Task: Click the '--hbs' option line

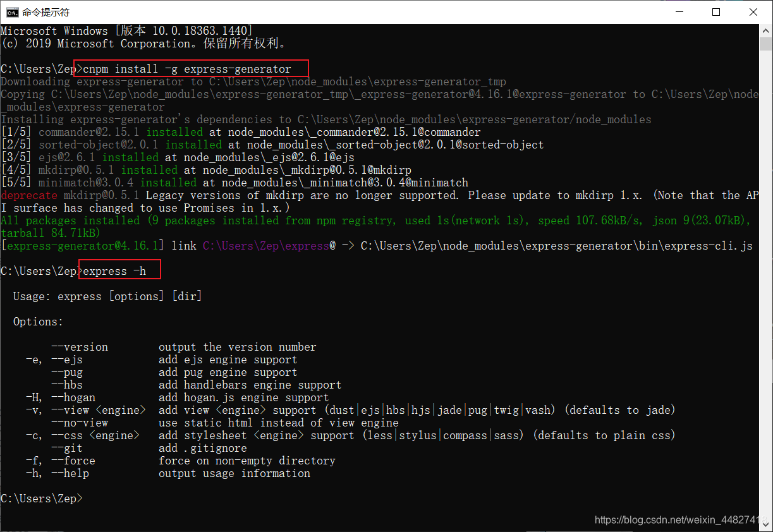Action: pos(196,385)
